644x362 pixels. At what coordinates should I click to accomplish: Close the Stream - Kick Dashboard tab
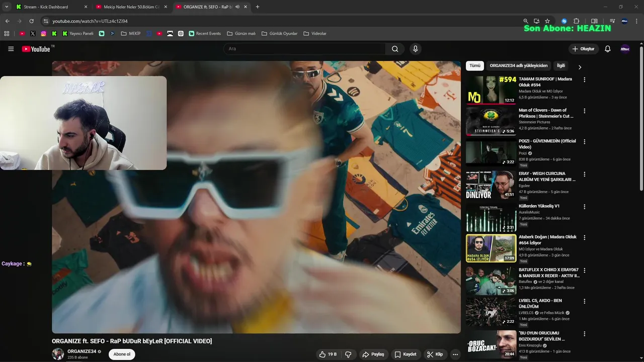point(86,7)
